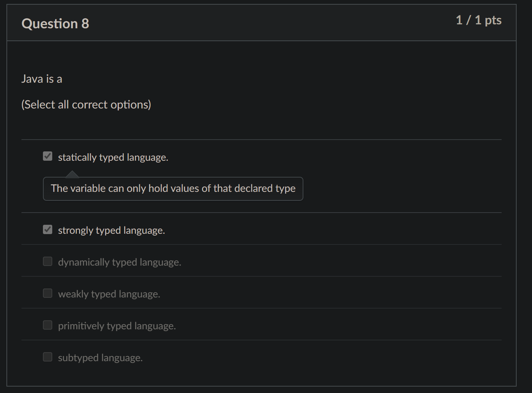Viewport: 532px width, 393px height.
Task: Click the page margin right of the question card
Action: click(524, 197)
